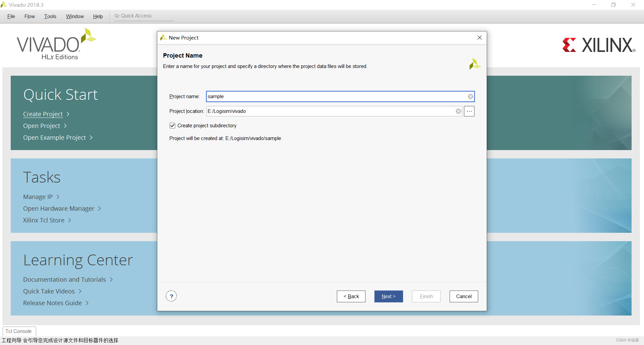Viewport: 644px width, 345px height.
Task: Open the Help menu
Action: point(98,16)
